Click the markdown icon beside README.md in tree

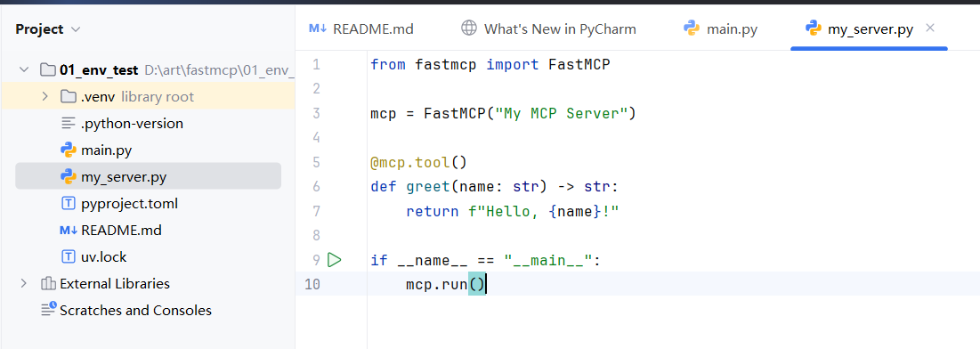pyautogui.click(x=69, y=231)
